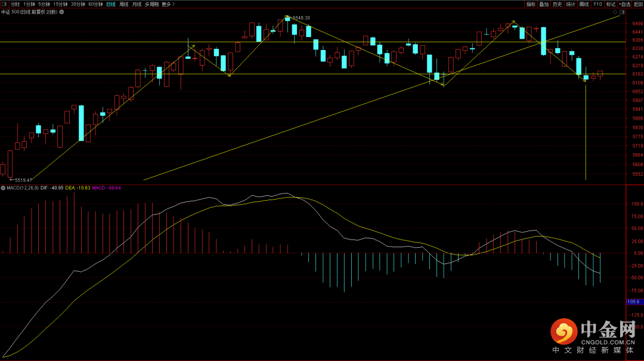Image resolution: width=644 pixels, height=361 pixels.
Task: Select the 1分钟 period tab
Action: pyautogui.click(x=29, y=4)
